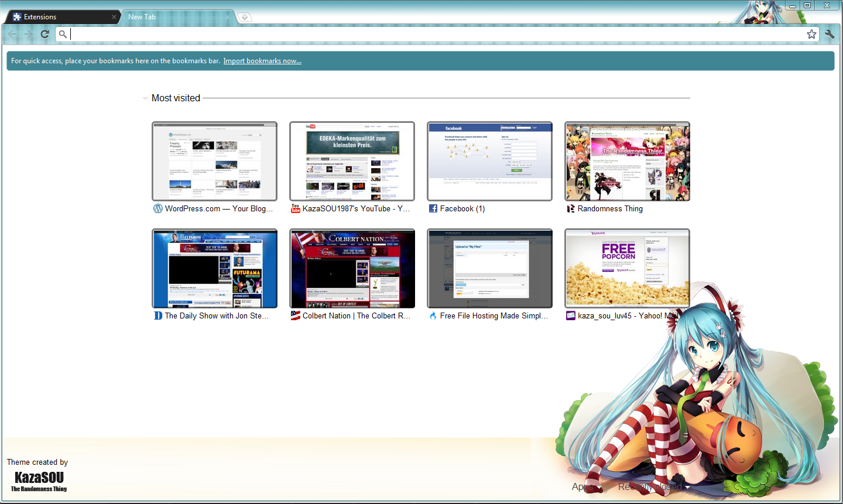Click the WordPress.com — Your Blog title link
Viewport: 843px width, 504px height.
219,208
